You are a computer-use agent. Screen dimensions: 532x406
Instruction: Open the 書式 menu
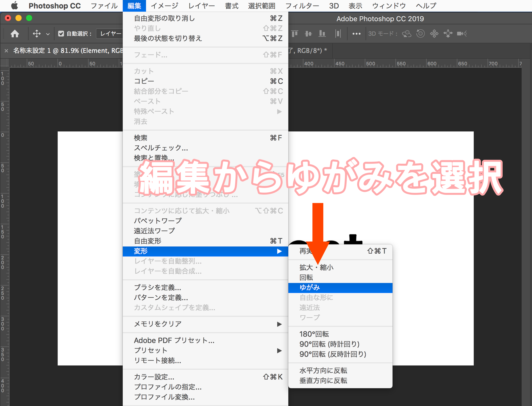231,6
